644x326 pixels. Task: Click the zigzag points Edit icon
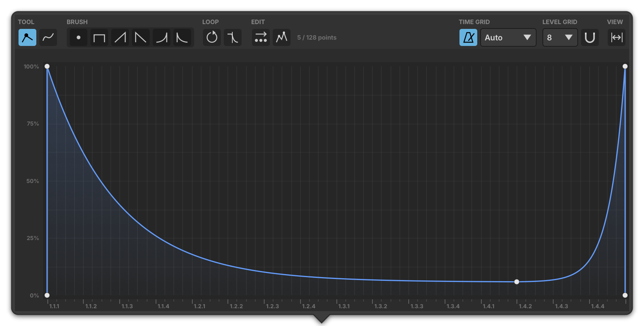282,37
